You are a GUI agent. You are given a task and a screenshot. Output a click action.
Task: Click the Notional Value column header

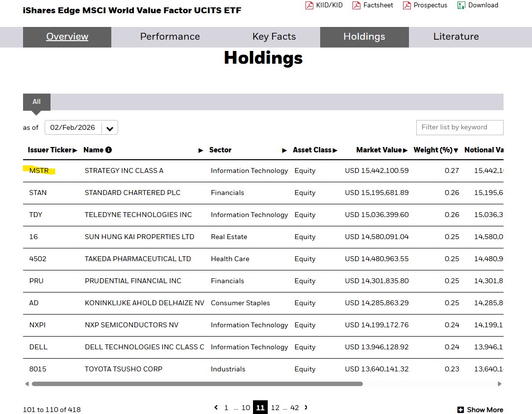484,150
